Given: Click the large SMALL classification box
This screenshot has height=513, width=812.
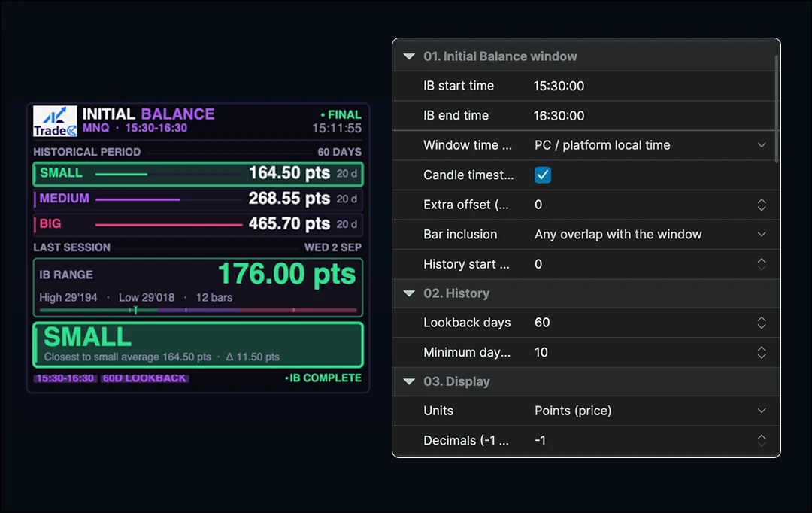Looking at the screenshot, I should (198, 345).
